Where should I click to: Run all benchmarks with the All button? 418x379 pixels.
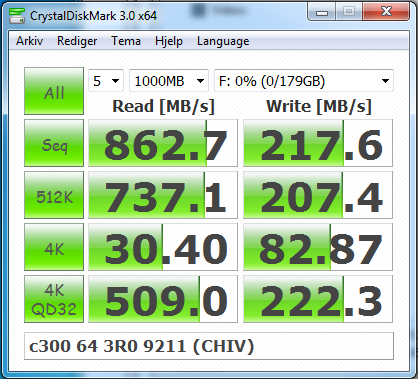point(54,91)
